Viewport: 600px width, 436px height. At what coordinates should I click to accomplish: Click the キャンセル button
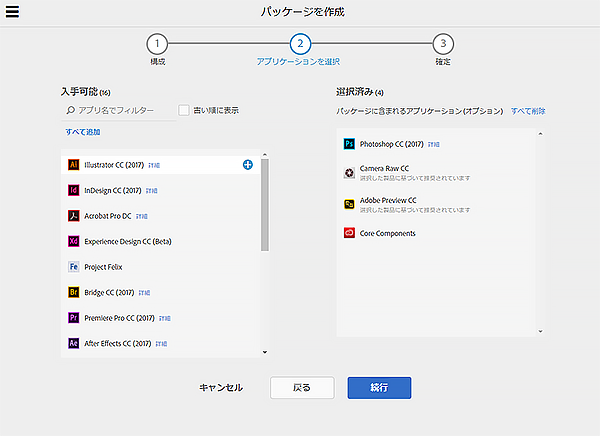click(221, 388)
